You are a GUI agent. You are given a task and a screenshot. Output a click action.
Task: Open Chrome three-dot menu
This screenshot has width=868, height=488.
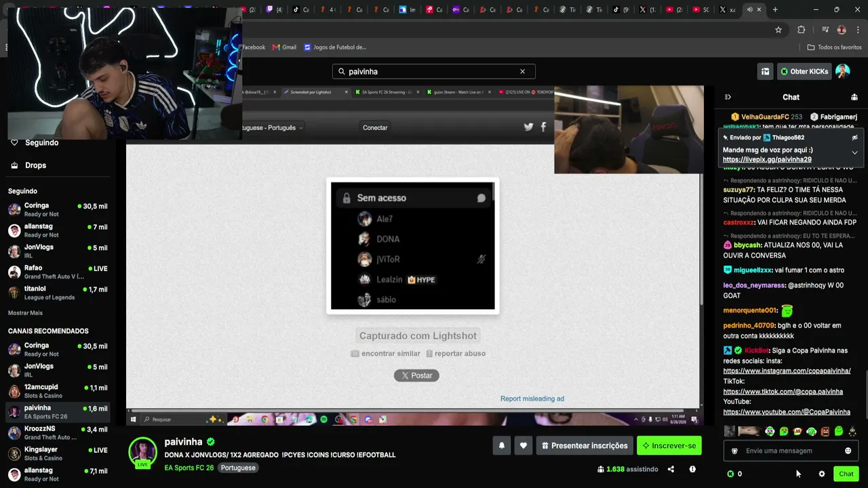pos(859,30)
